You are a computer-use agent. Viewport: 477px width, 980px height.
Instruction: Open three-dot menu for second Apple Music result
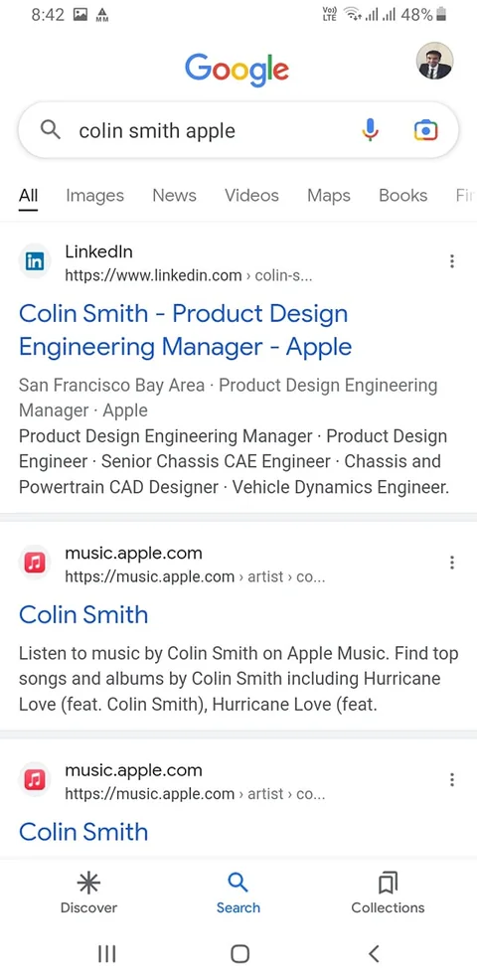pyautogui.click(x=452, y=780)
